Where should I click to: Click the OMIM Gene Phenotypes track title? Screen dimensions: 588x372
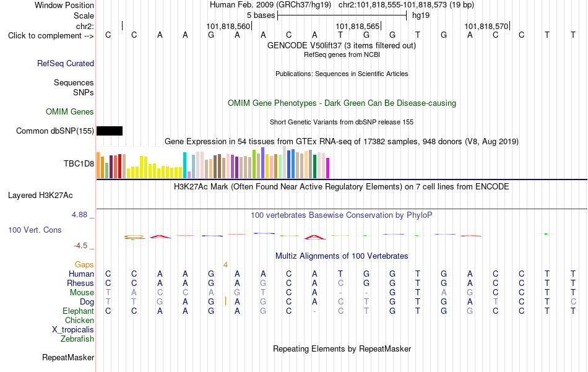point(342,103)
